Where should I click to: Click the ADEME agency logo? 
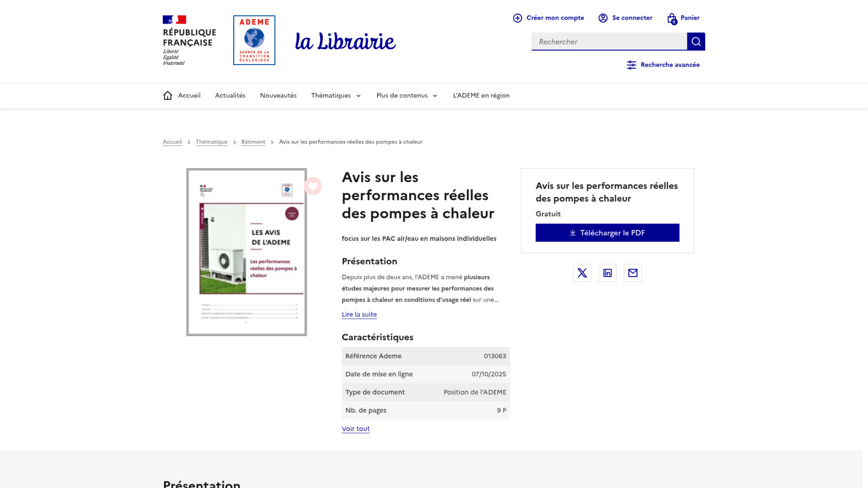click(x=254, y=40)
